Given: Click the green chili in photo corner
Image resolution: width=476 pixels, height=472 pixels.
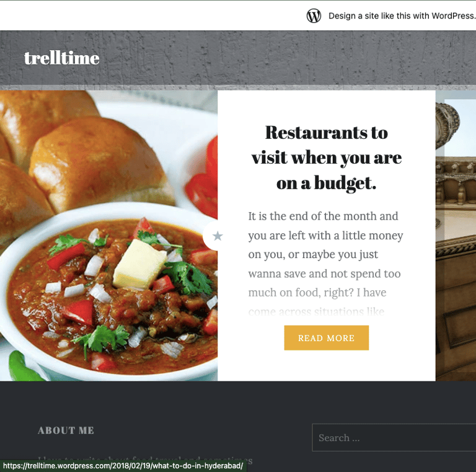Looking at the screenshot, I should pyautogui.click(x=24, y=367).
